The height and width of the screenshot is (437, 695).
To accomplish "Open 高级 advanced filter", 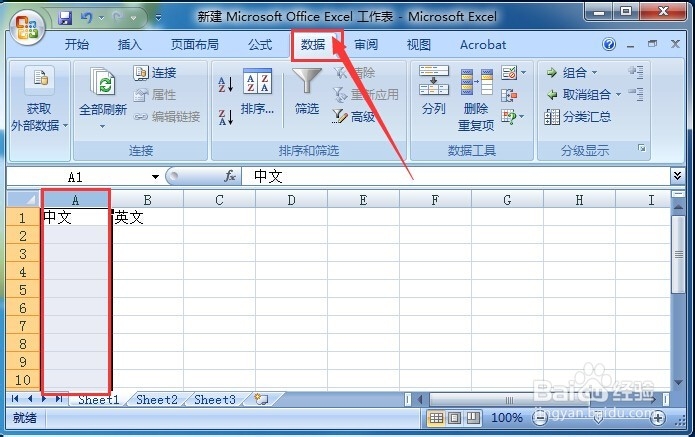I will (x=353, y=117).
